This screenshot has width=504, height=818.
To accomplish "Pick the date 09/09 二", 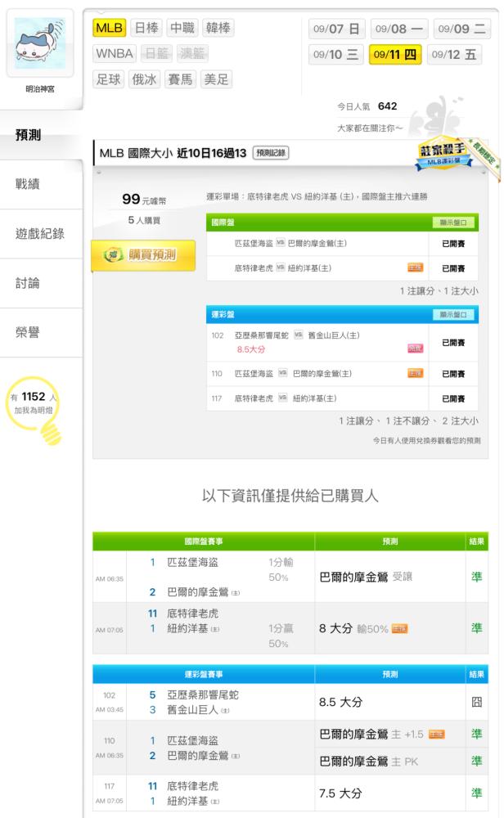I will tap(461, 29).
